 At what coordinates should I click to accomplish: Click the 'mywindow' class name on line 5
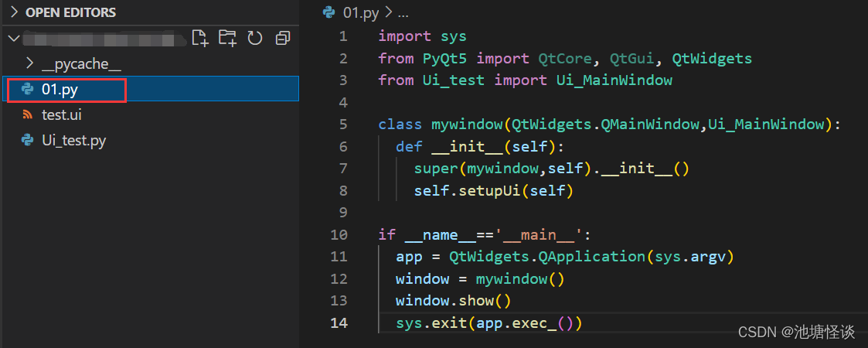coord(467,125)
